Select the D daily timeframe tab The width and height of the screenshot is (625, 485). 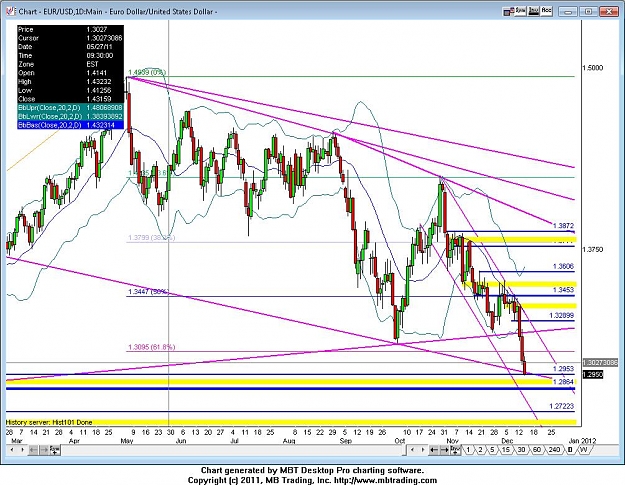pyautogui.click(x=570, y=450)
